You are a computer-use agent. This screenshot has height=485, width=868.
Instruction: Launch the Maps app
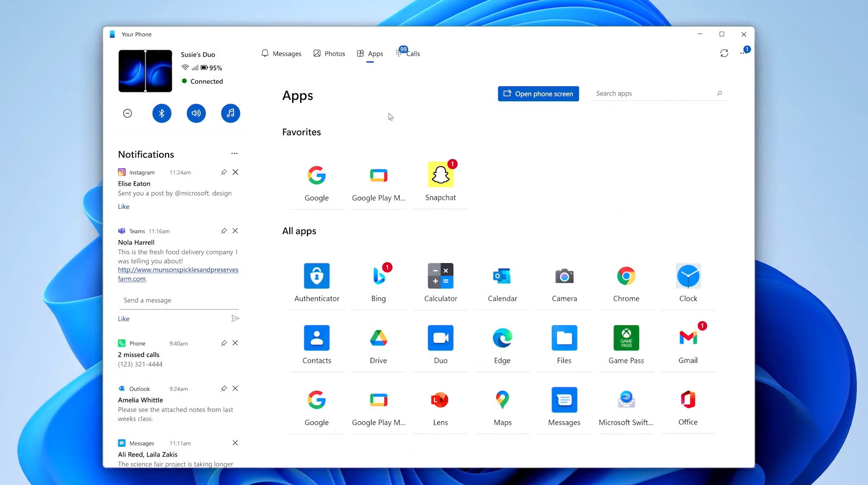(x=502, y=407)
